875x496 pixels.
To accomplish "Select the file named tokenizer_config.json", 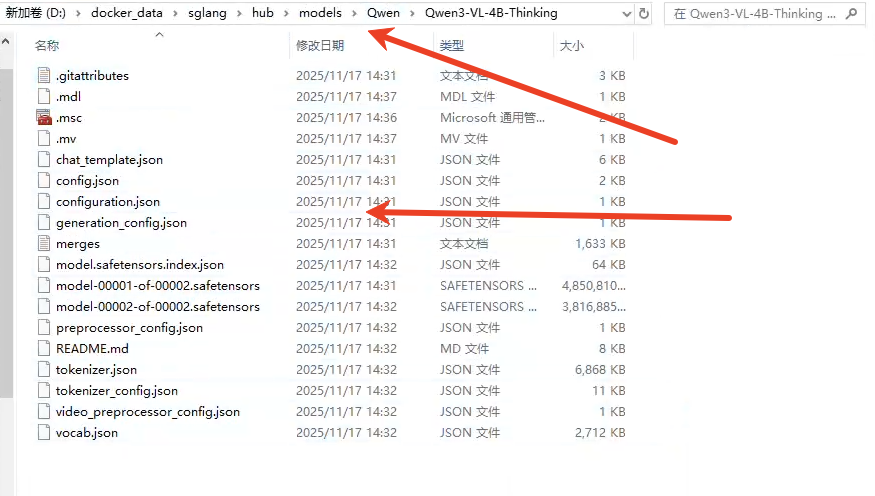I will (x=117, y=391).
